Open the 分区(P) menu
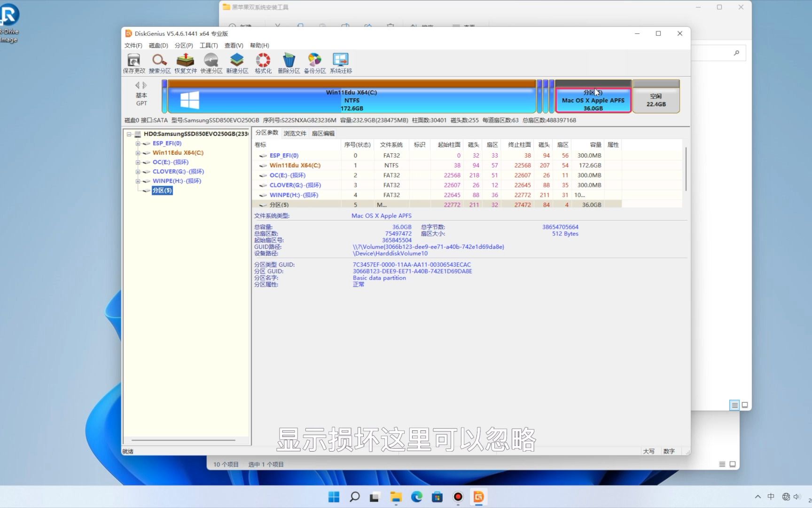This screenshot has width=812, height=508. (x=184, y=46)
